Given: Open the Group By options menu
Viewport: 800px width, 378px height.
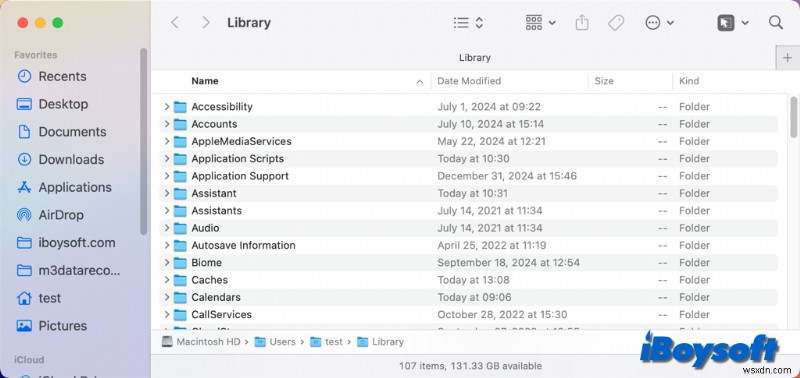Looking at the screenshot, I should 541,23.
